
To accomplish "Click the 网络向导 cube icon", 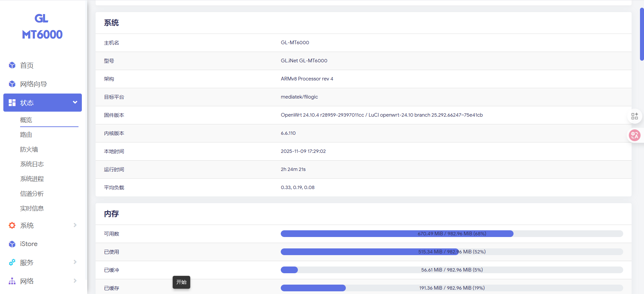I will pos(12,84).
